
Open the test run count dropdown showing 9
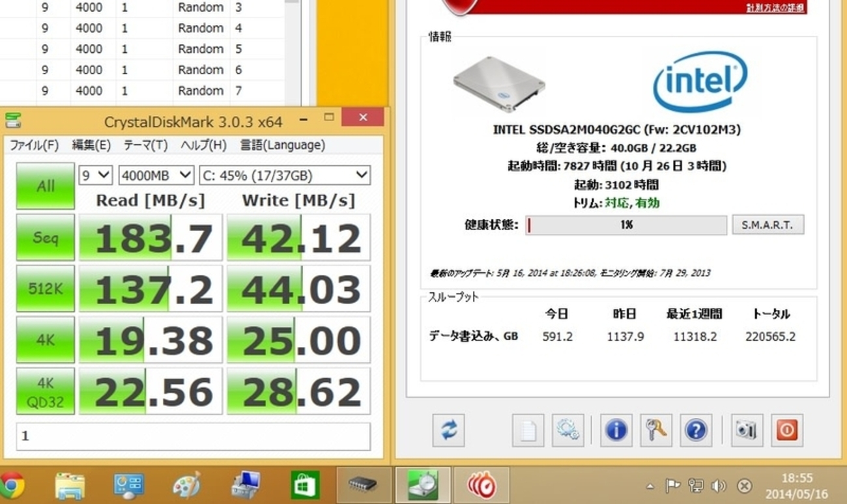tap(96, 175)
